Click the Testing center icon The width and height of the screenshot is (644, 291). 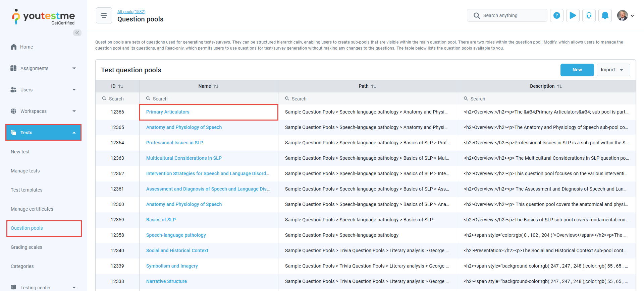(x=13, y=288)
